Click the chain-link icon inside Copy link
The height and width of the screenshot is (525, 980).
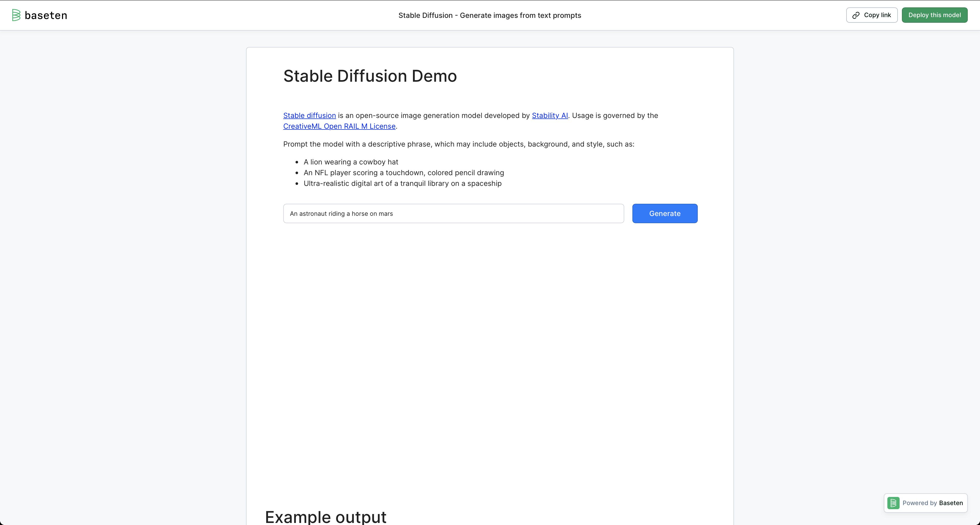(x=856, y=15)
